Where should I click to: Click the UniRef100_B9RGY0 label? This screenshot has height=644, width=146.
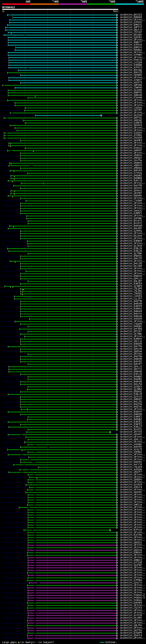click(131, 48)
